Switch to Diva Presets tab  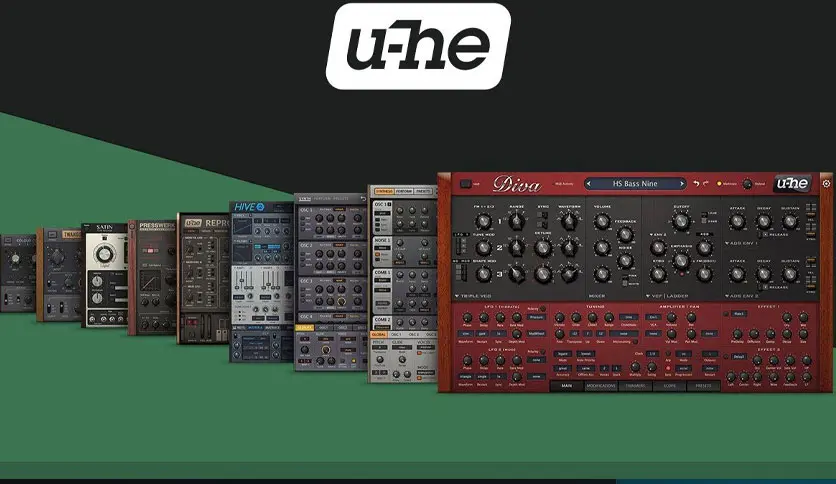click(x=703, y=386)
